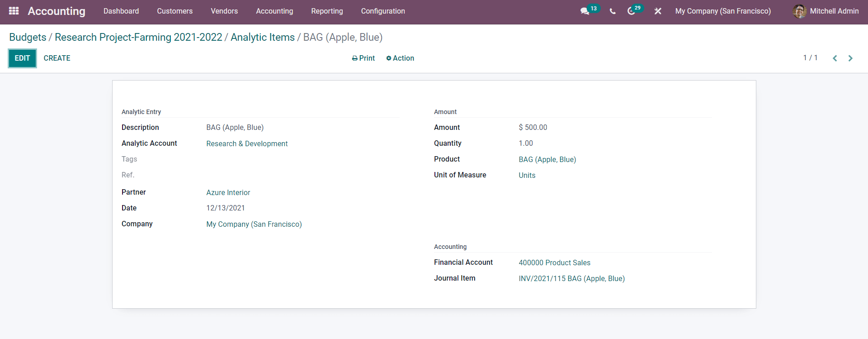The width and height of the screenshot is (868, 339).
Task: Click the Ref. field label
Action: (128, 175)
